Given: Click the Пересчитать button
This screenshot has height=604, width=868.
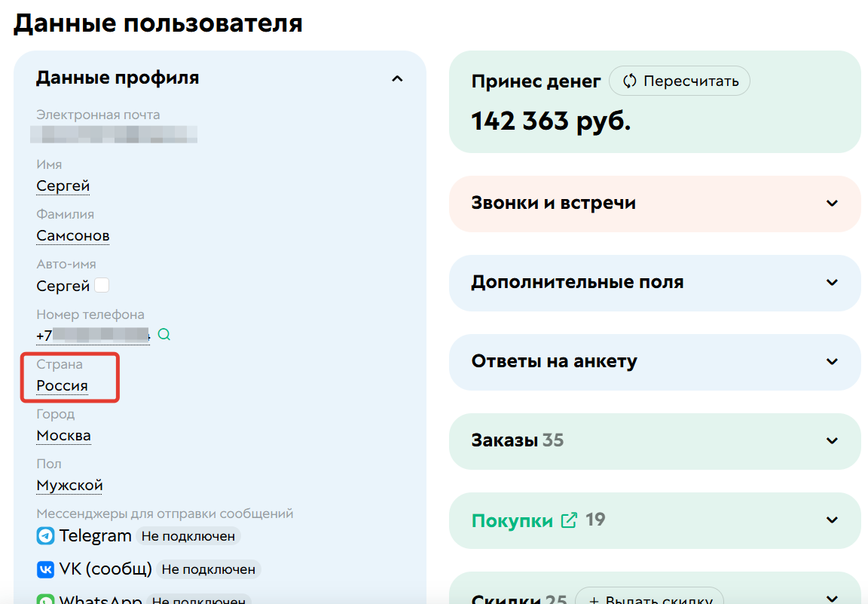Looking at the screenshot, I should point(679,81).
